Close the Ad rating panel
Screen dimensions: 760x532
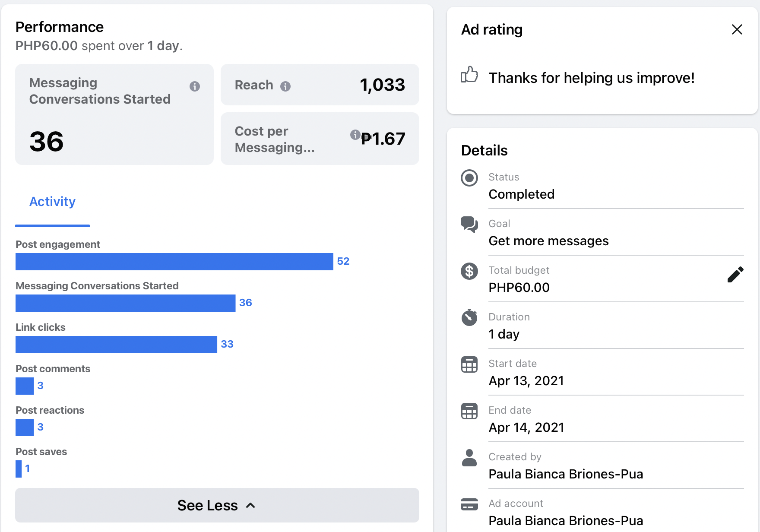pos(737,29)
